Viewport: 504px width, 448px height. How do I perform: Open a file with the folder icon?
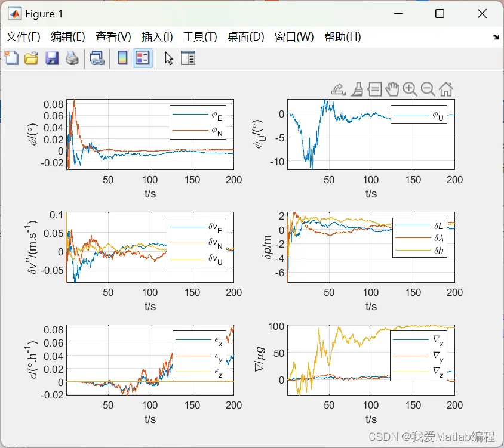[x=31, y=58]
